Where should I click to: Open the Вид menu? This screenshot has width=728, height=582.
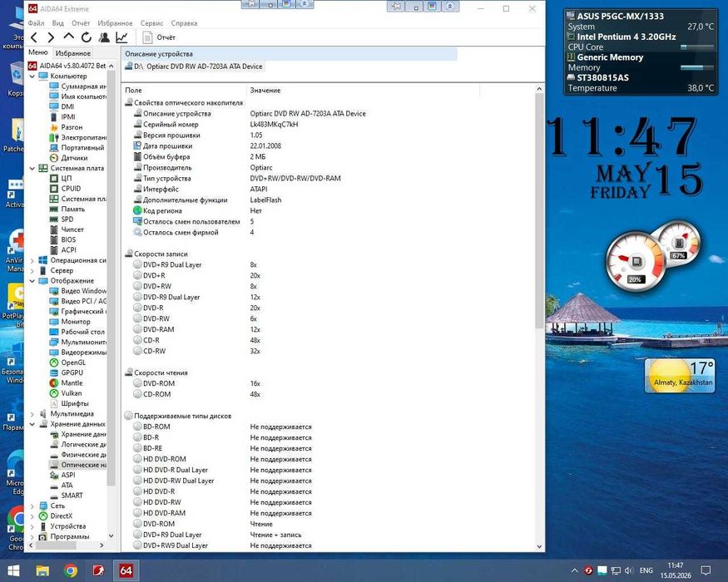[58, 22]
